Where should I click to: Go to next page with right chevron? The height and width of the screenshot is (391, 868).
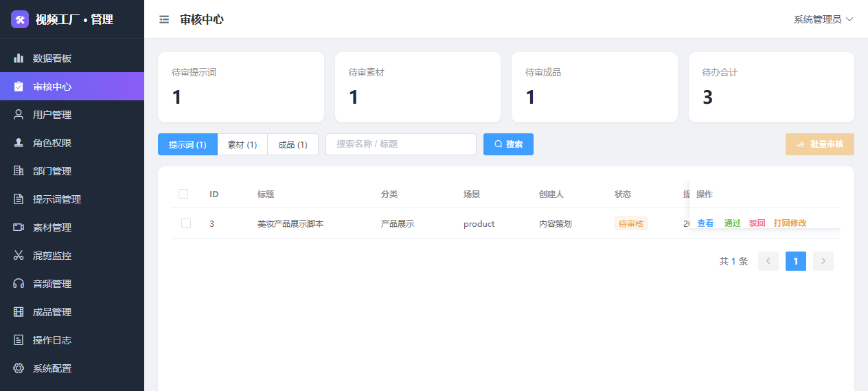(823, 261)
